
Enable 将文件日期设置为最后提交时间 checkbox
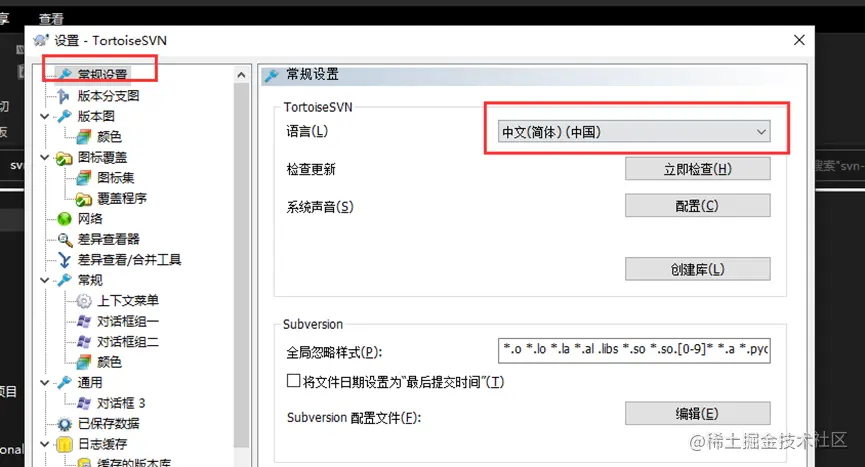pos(293,381)
